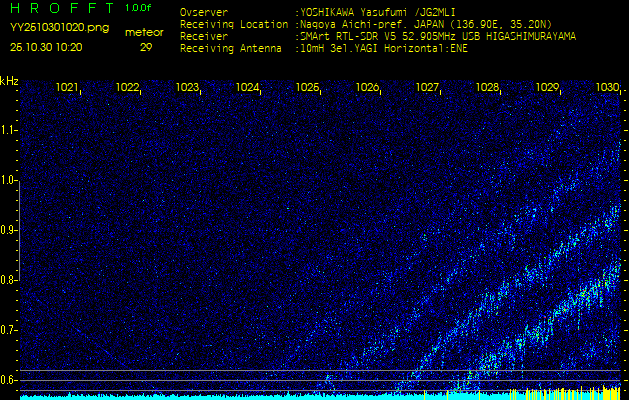The width and height of the screenshot is (629, 400).
Task: Click the 1027 time marker
Action: [427, 87]
